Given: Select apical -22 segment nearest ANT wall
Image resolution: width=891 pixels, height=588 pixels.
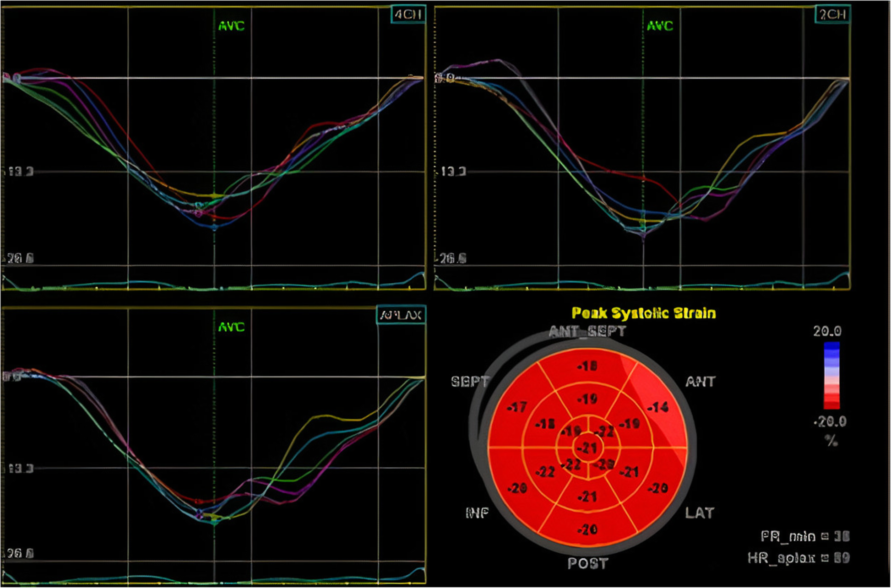Looking at the screenshot, I should tap(604, 431).
